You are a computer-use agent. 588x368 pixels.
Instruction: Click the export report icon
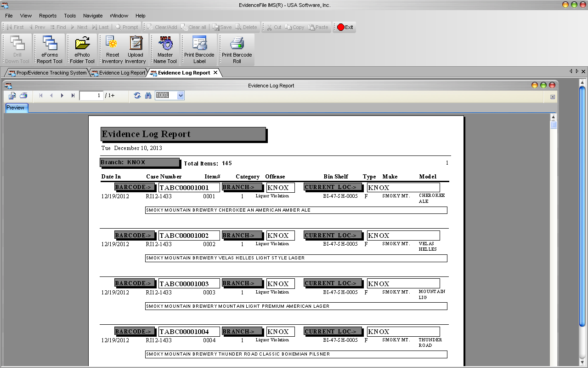(x=12, y=96)
